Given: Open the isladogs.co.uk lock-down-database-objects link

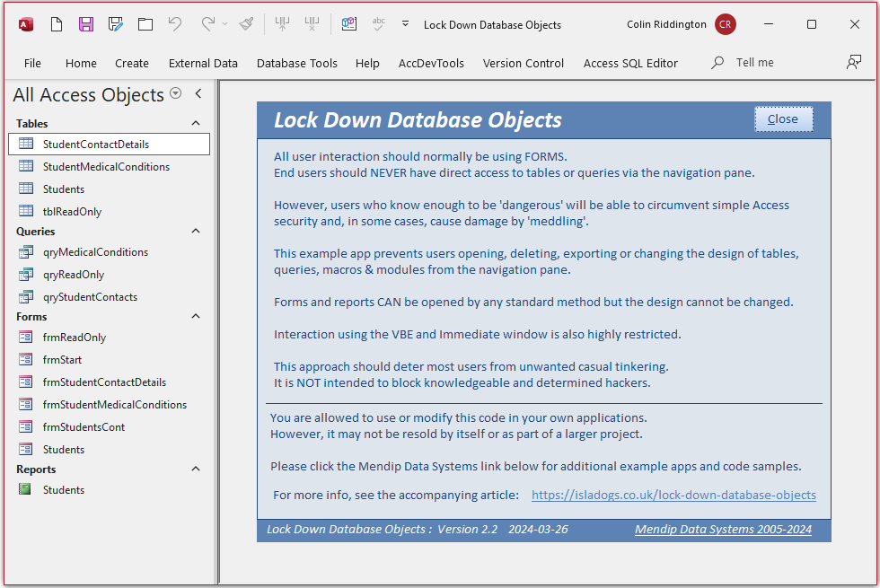Looking at the screenshot, I should pyautogui.click(x=673, y=495).
